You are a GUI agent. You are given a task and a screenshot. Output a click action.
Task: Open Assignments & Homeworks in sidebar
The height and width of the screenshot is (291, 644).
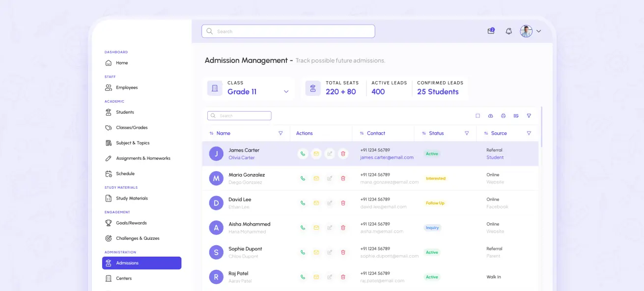[141, 158]
